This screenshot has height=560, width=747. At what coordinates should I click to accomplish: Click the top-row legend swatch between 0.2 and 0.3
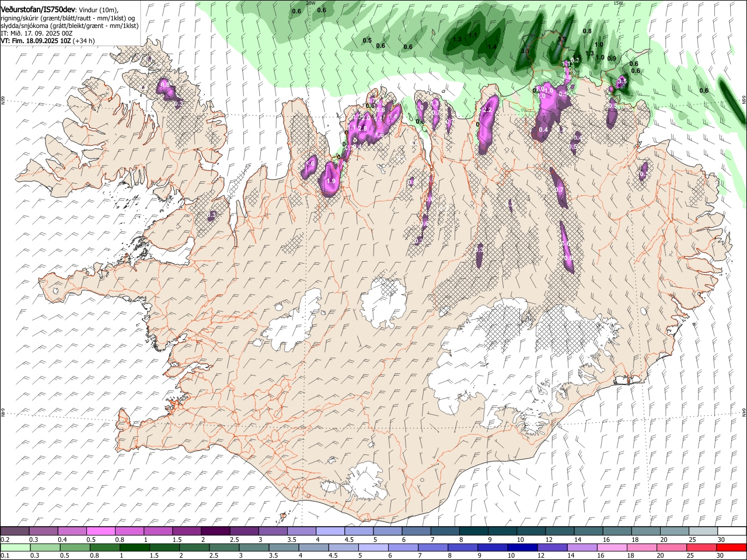[15, 531]
